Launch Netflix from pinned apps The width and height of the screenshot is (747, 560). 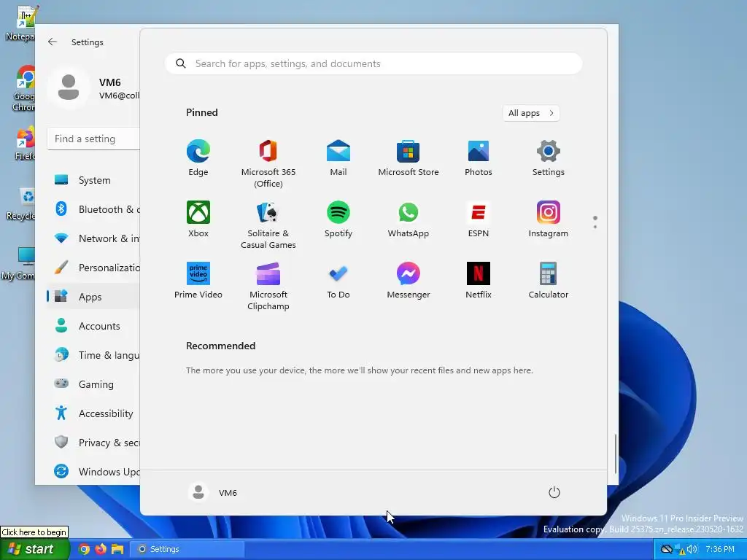tap(479, 281)
